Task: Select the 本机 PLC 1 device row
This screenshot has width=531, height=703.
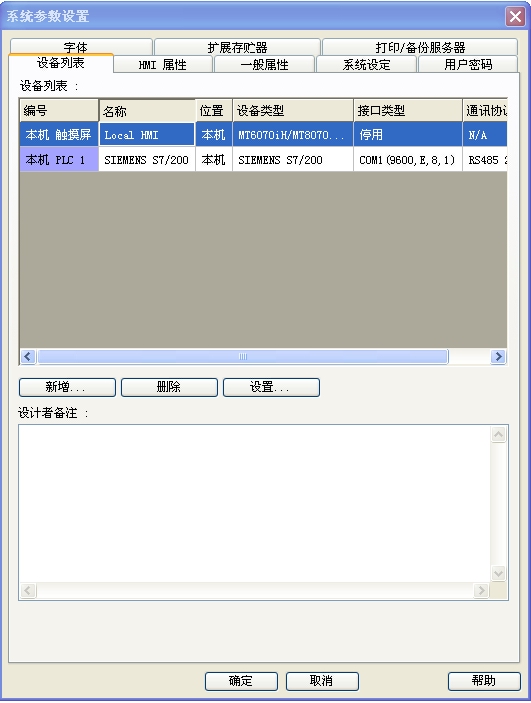Action: pyautogui.click(x=263, y=159)
